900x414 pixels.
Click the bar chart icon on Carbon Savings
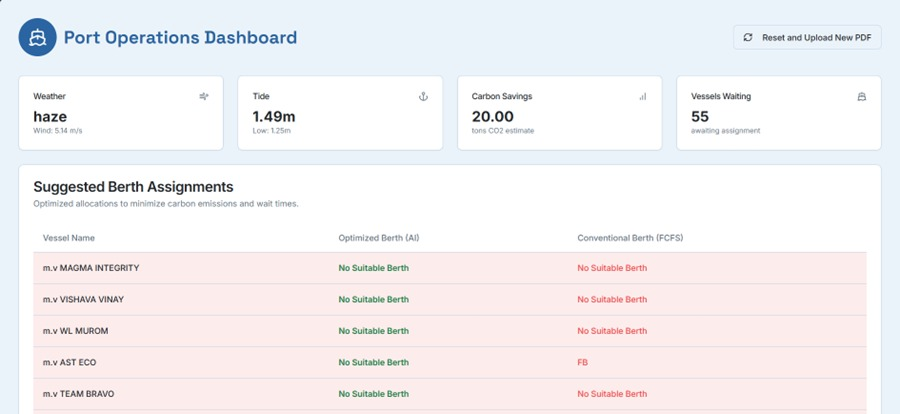coord(642,96)
